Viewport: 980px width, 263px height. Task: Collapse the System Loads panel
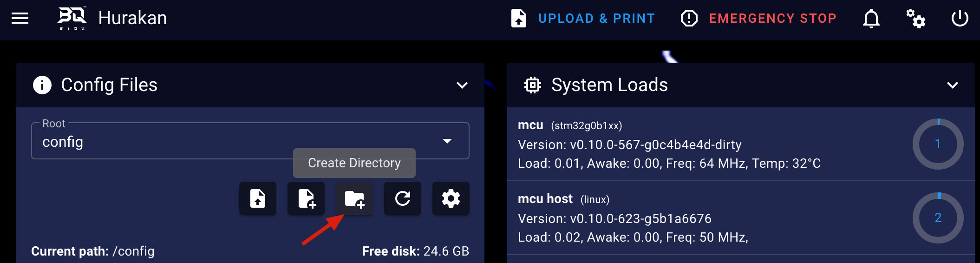(952, 85)
